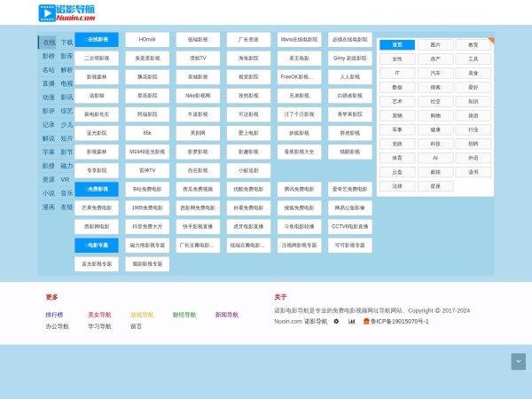Click the 在线影视 section header
The height and width of the screenshot is (399, 532).
tap(97, 40)
